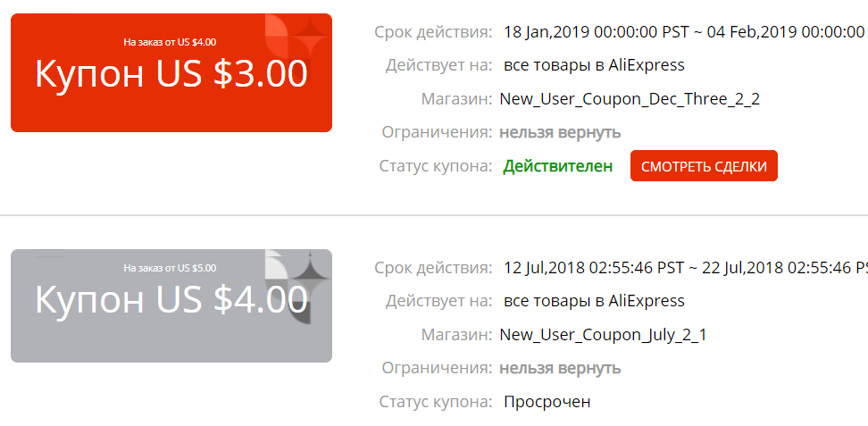This screenshot has width=868, height=426.
Task: Open the red US $3.00 coupon card
Action: click(x=171, y=72)
